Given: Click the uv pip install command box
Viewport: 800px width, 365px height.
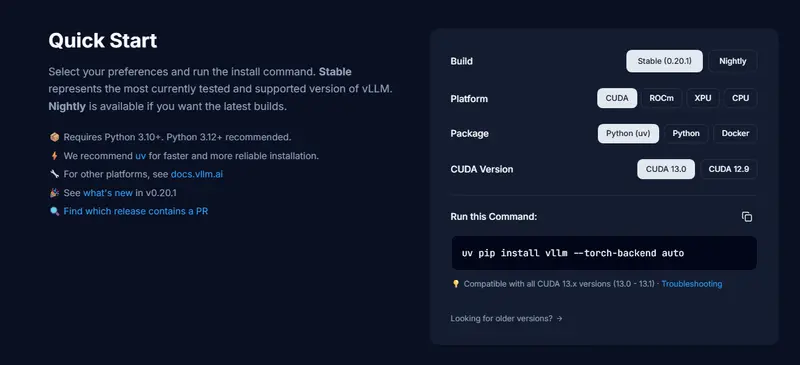Looking at the screenshot, I should (x=604, y=253).
